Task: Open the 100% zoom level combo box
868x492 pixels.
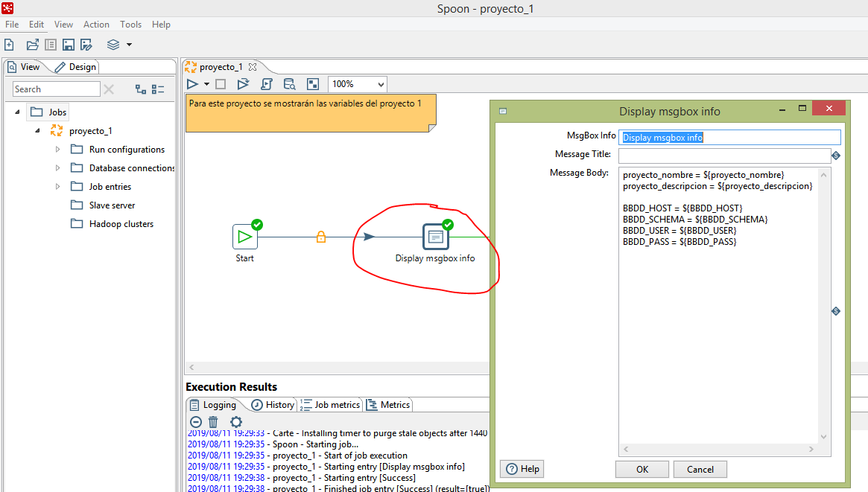Action: point(358,84)
